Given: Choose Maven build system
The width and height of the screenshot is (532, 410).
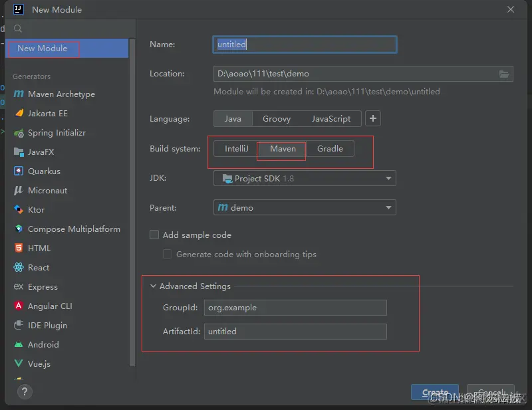Looking at the screenshot, I should pos(283,149).
